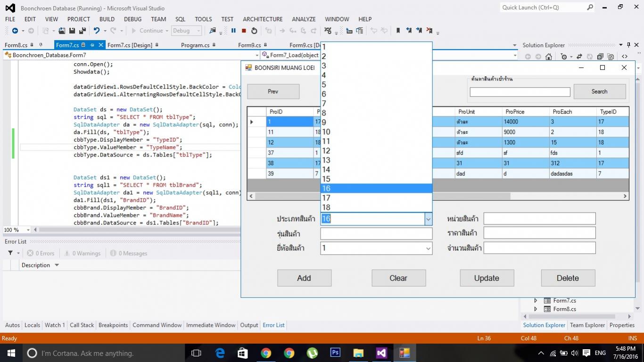This screenshot has width=644, height=362.
Task: Open the document tabs overflow dropdown
Action: [514, 45]
